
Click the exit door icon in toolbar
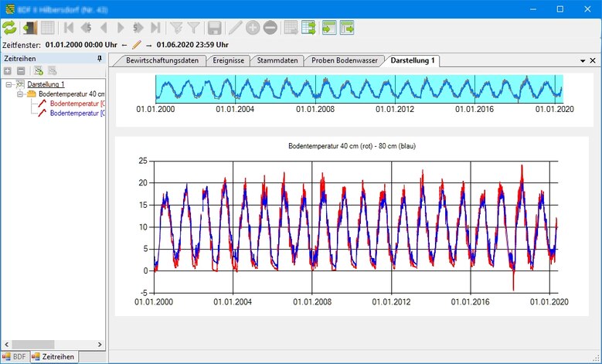29,28
